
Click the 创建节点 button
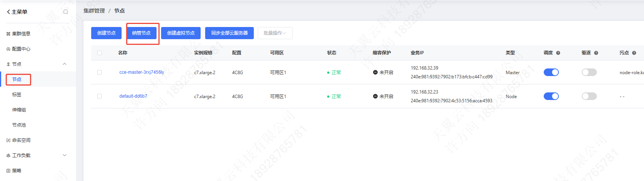(106, 33)
